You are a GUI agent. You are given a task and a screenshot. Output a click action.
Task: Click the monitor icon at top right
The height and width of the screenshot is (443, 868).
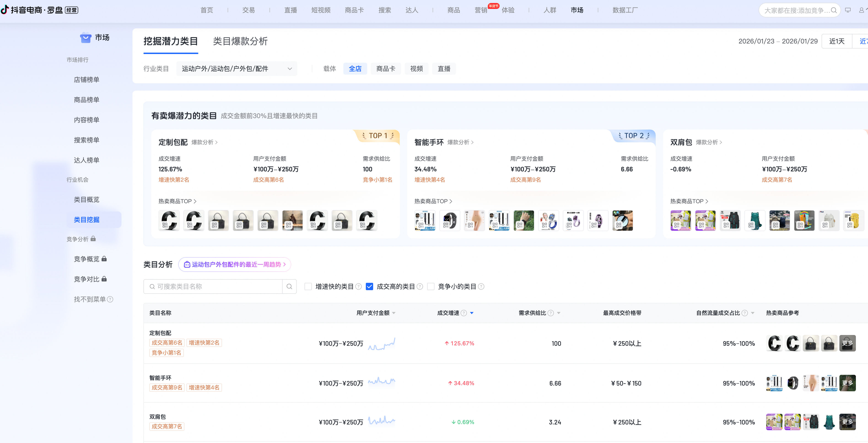click(x=848, y=10)
